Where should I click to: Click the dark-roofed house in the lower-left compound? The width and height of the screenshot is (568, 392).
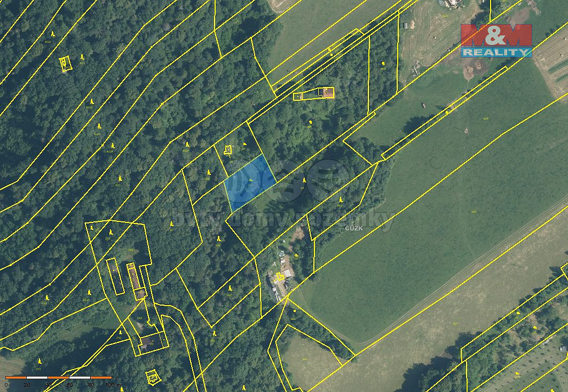[146, 342]
